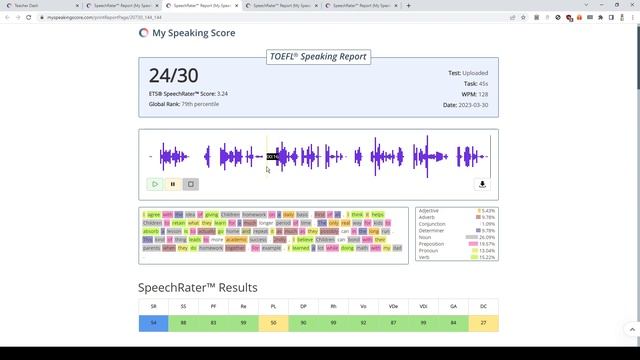Stop the audio playback

click(191, 184)
